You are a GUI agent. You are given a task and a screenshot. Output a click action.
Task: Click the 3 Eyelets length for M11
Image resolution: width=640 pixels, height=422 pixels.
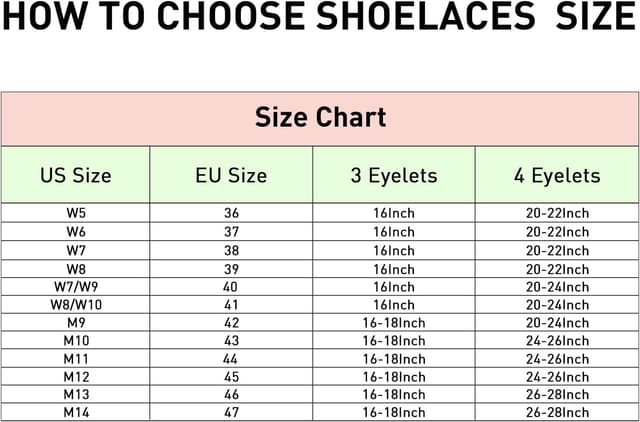tap(394, 358)
